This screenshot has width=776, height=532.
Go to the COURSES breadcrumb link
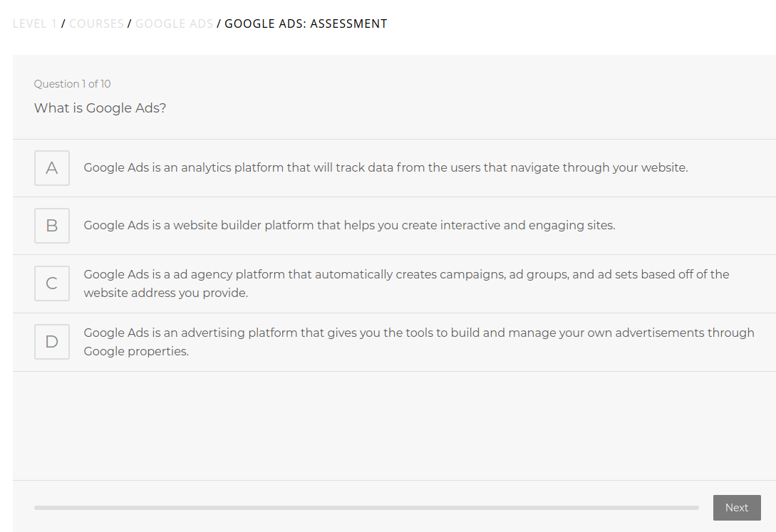coord(96,24)
